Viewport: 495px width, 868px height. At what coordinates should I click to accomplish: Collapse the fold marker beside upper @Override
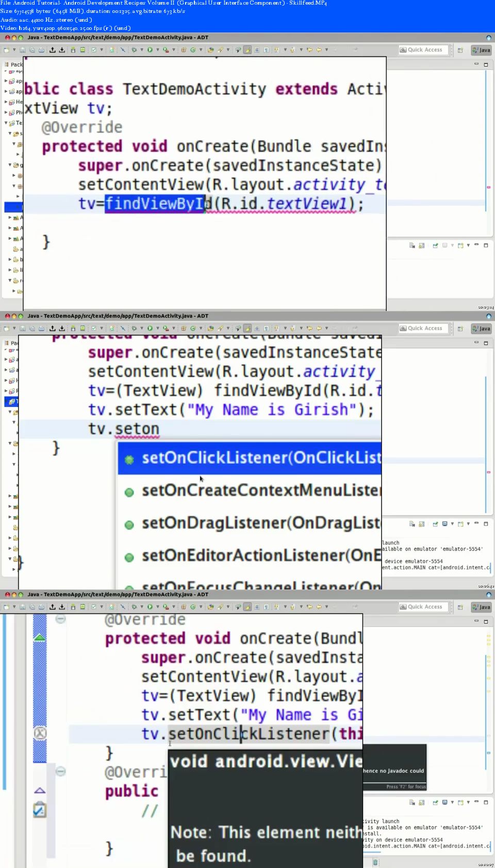[x=60, y=618]
